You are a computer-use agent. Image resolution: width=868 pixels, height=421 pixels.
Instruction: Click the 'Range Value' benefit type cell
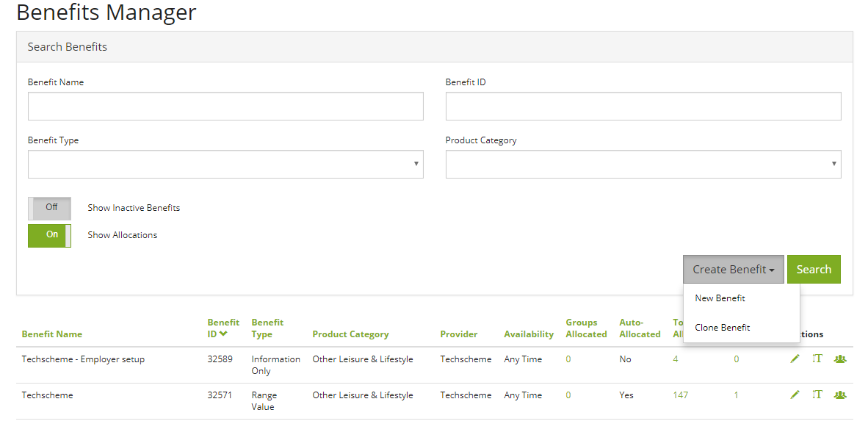coord(264,401)
